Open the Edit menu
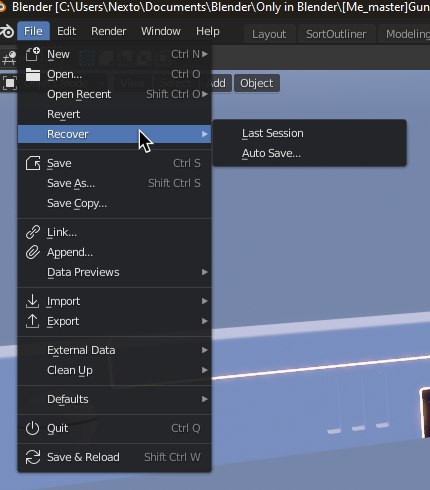430x490 pixels. (66, 31)
